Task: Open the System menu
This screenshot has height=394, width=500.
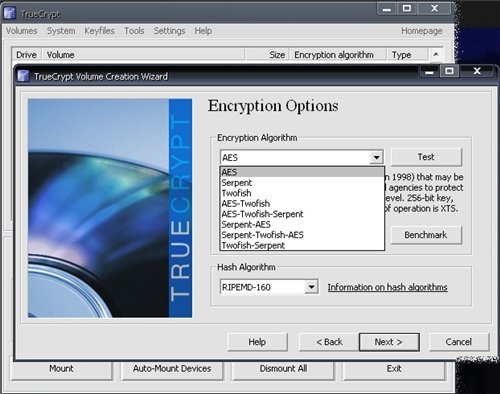Action: (61, 31)
